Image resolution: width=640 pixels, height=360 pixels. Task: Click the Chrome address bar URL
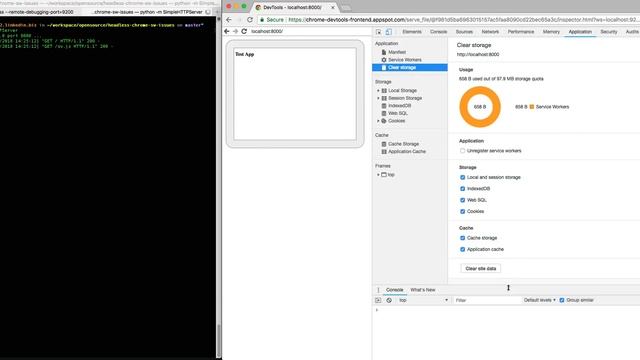[x=464, y=20]
